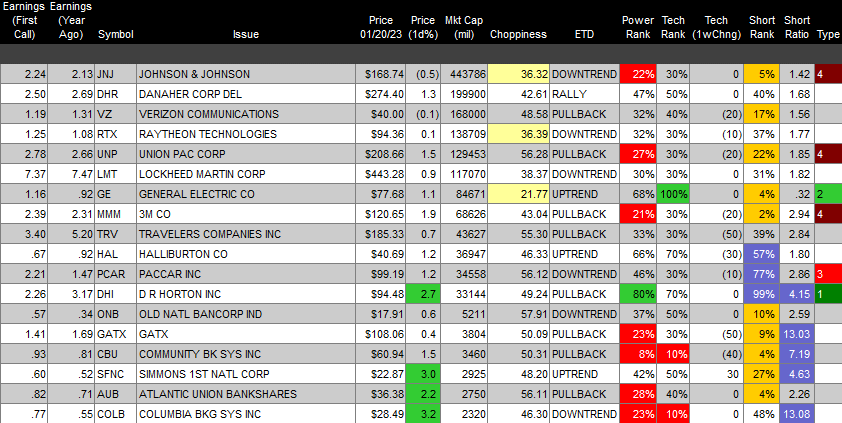842x423 pixels.
Task: Select the GE symbol cell
Action: 115,194
